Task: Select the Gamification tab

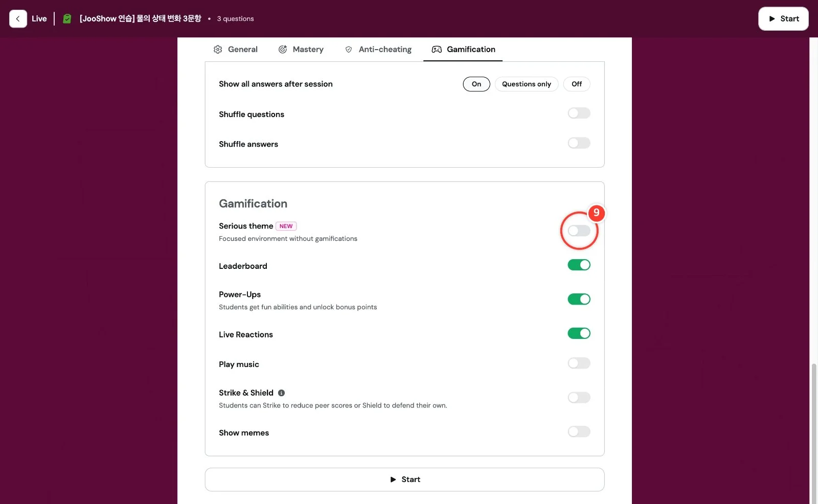Action: click(463, 50)
